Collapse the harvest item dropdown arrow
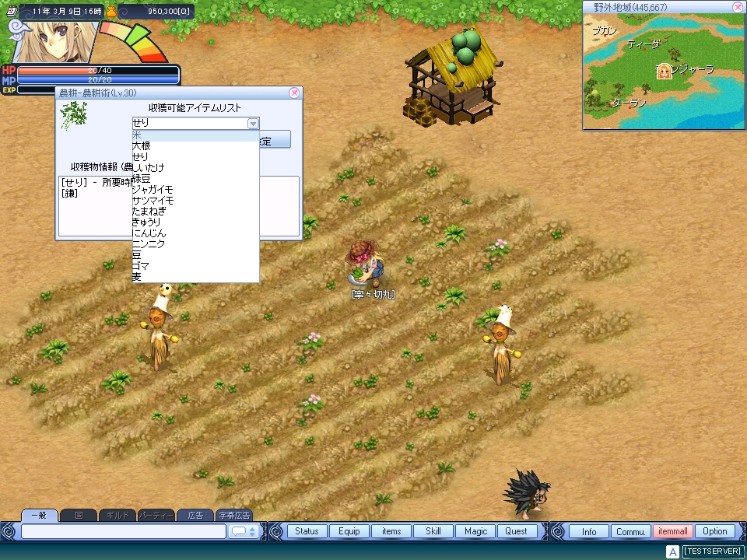 click(x=252, y=123)
